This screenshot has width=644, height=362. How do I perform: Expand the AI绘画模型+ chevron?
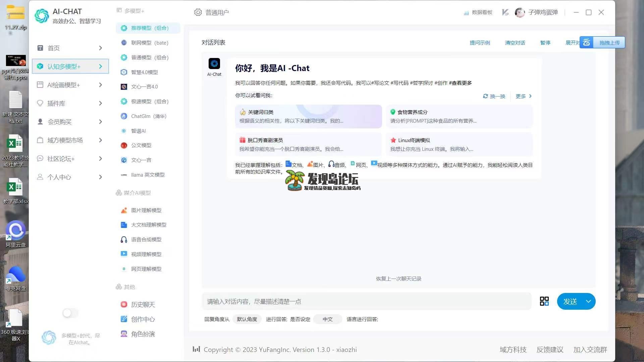coord(100,85)
